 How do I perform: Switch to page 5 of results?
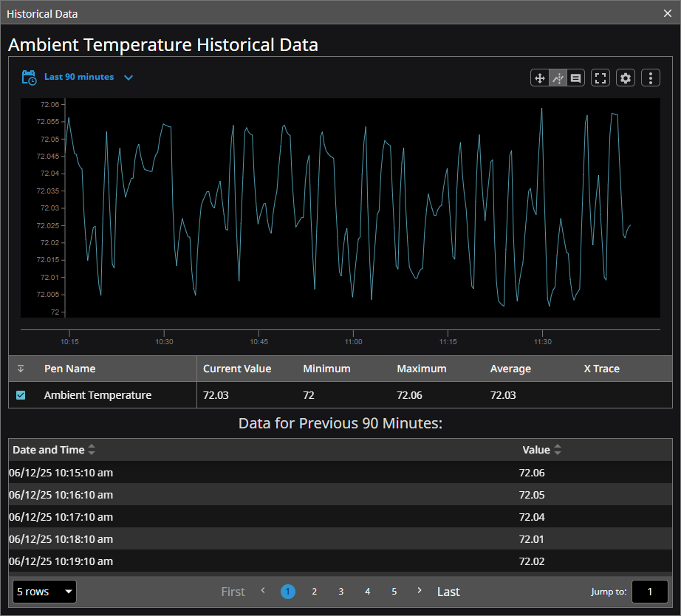click(x=394, y=592)
